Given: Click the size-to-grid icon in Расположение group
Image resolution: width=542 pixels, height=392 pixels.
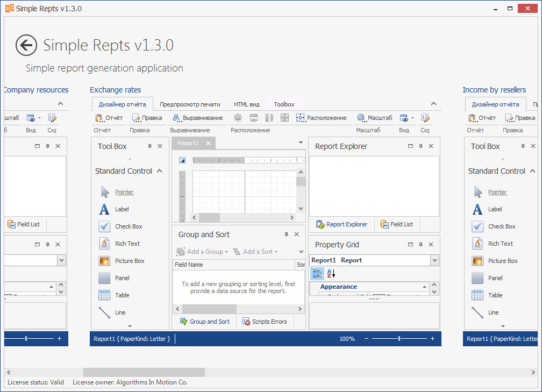Looking at the screenshot, I should tap(238, 118).
